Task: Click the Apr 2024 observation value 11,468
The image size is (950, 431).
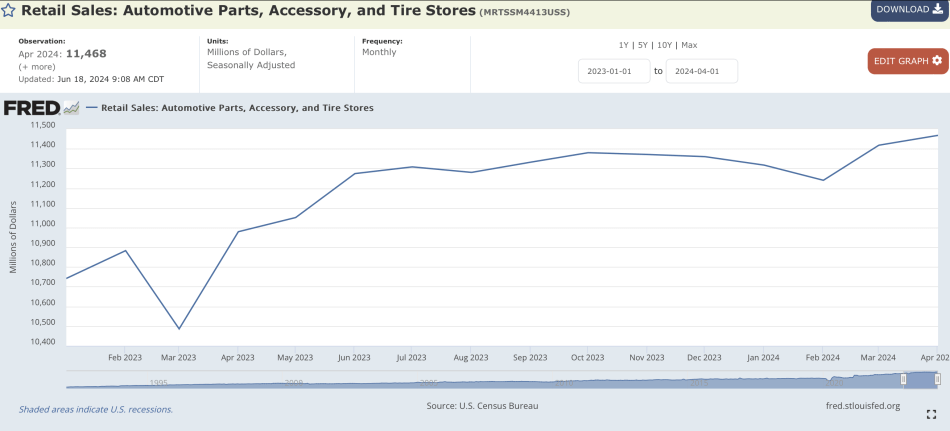Action: pos(86,54)
